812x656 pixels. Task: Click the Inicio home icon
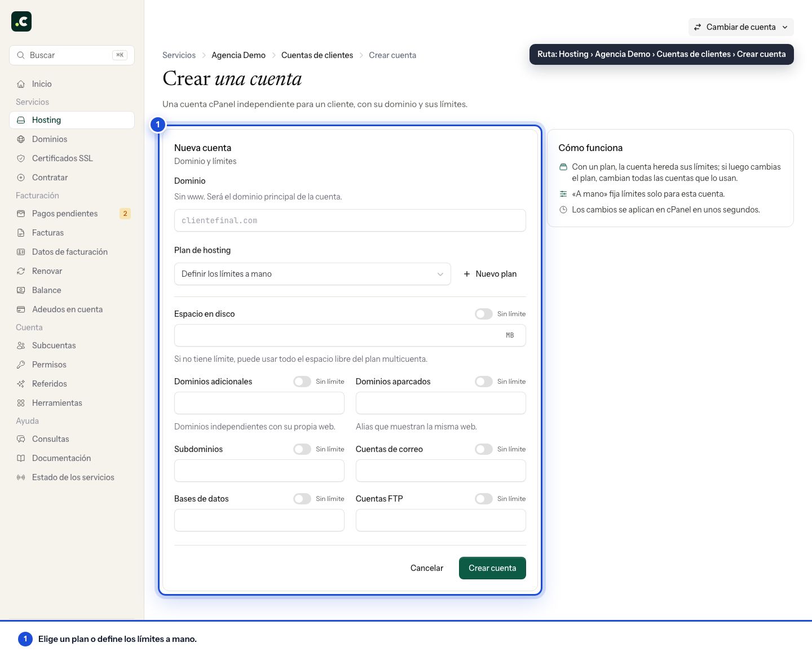click(21, 84)
